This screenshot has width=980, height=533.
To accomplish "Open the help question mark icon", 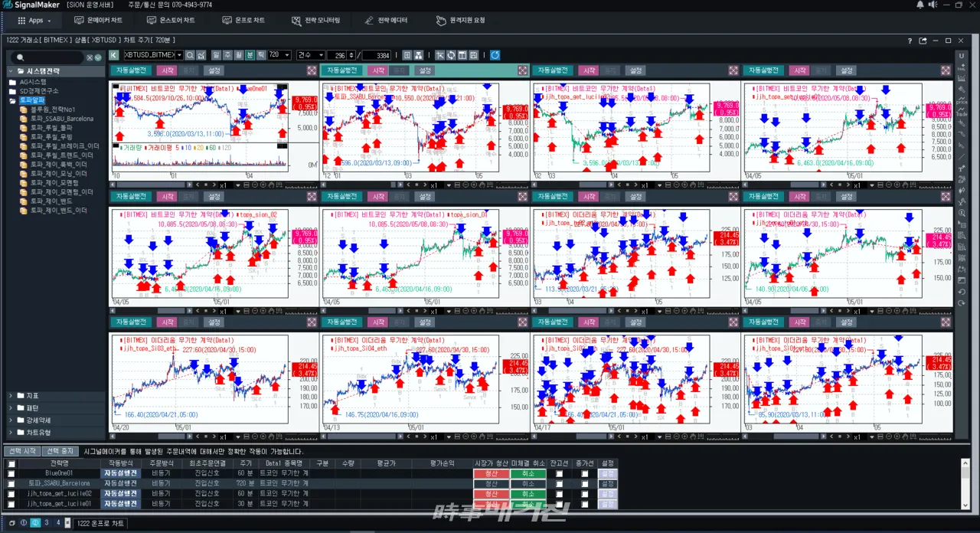I will click(910, 41).
